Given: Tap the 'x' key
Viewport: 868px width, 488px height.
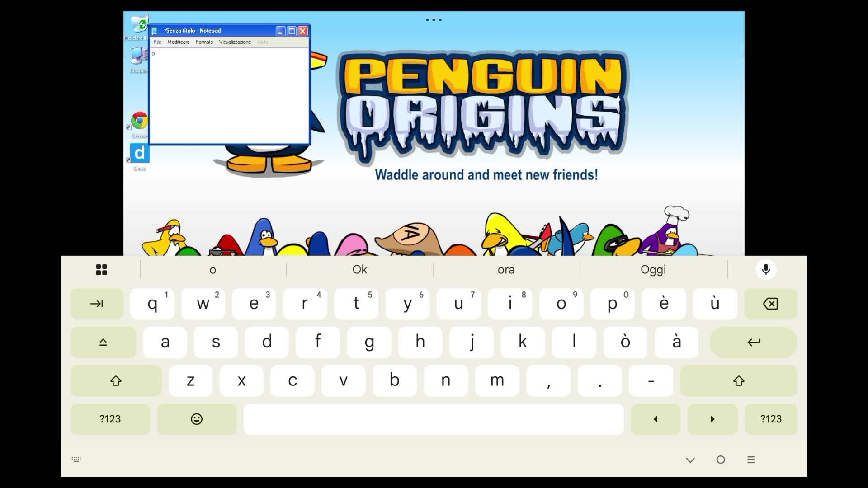Looking at the screenshot, I should [x=242, y=380].
